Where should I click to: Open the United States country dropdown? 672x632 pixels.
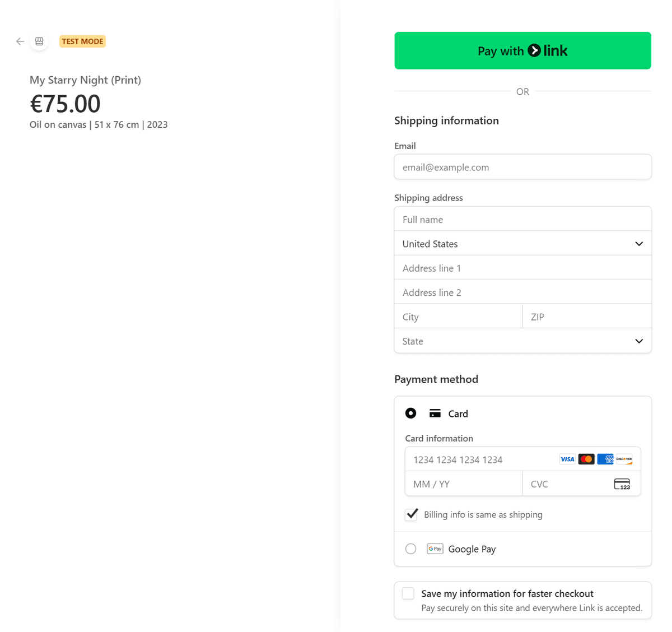click(x=522, y=244)
